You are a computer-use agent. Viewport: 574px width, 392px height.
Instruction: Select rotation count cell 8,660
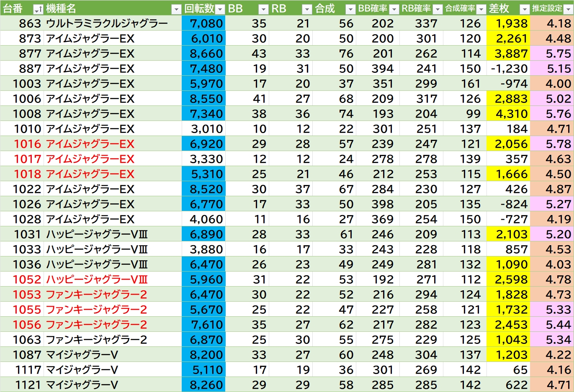click(203, 54)
